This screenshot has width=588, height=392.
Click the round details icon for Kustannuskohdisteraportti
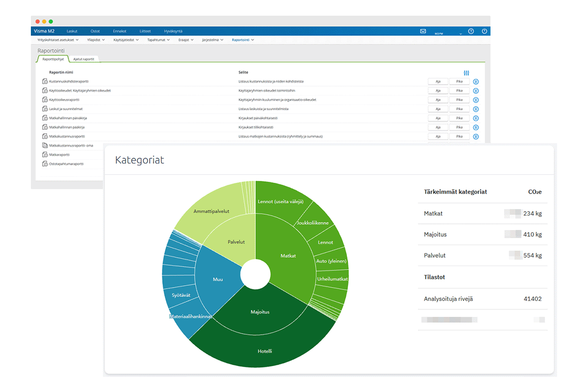point(476,81)
